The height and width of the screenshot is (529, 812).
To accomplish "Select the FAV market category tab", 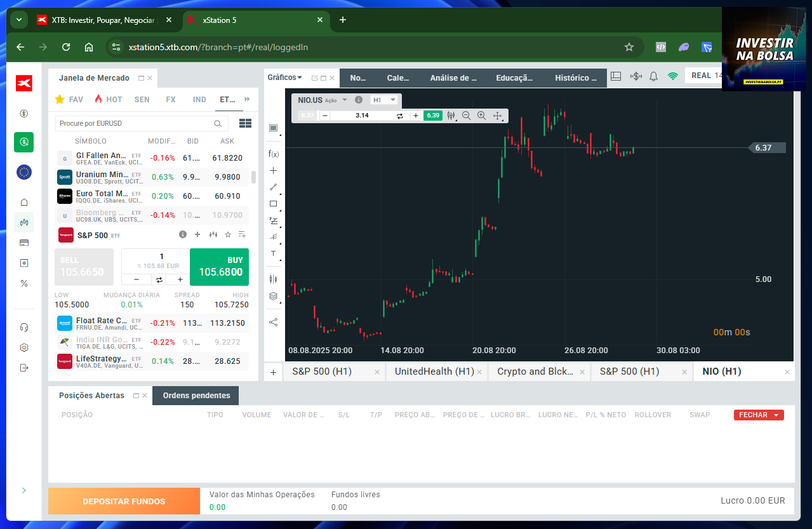I will click(69, 100).
